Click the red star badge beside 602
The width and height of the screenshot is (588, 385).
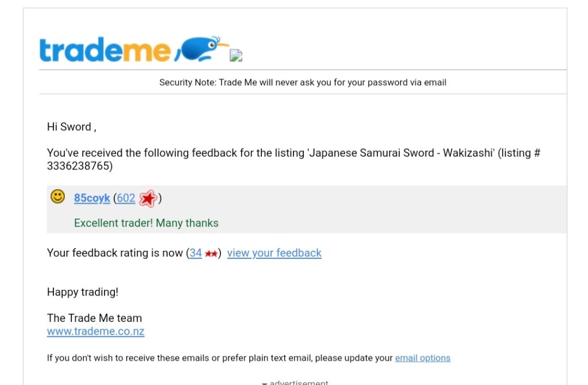click(148, 199)
